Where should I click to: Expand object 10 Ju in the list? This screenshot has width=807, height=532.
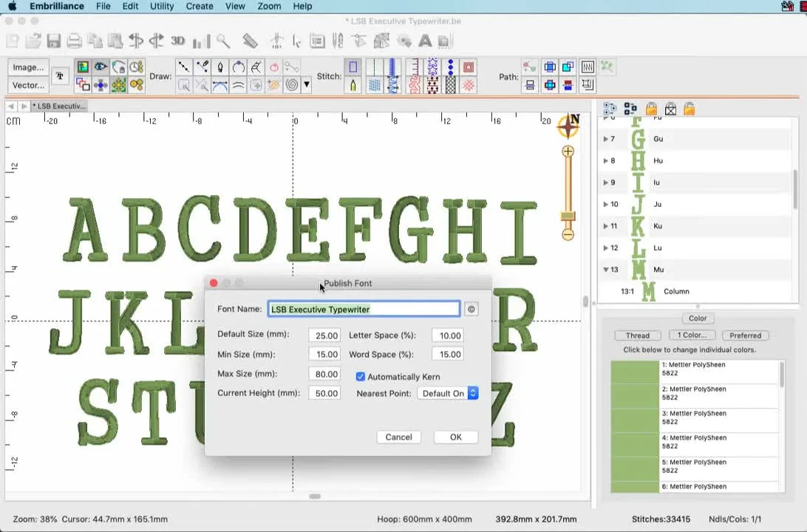click(x=606, y=204)
